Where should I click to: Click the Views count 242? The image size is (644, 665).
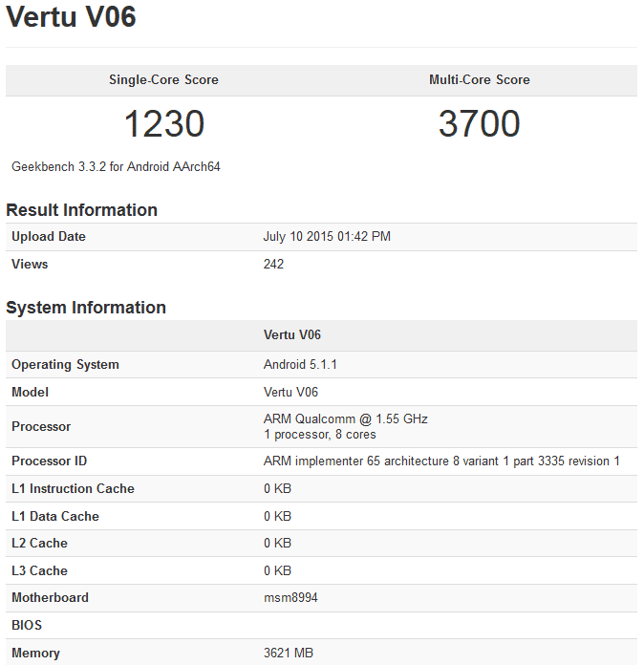[273, 265]
